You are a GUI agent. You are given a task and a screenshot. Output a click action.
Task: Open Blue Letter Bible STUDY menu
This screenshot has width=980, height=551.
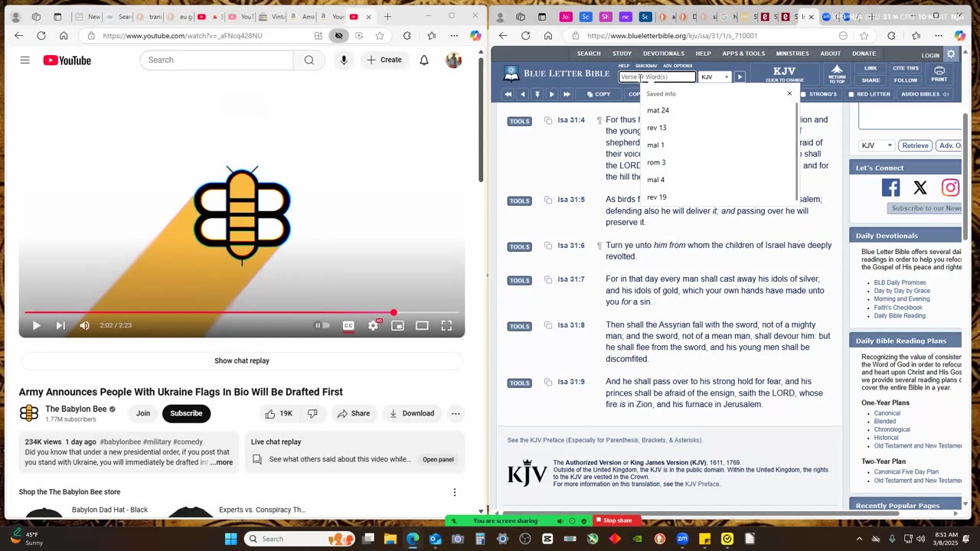(622, 54)
